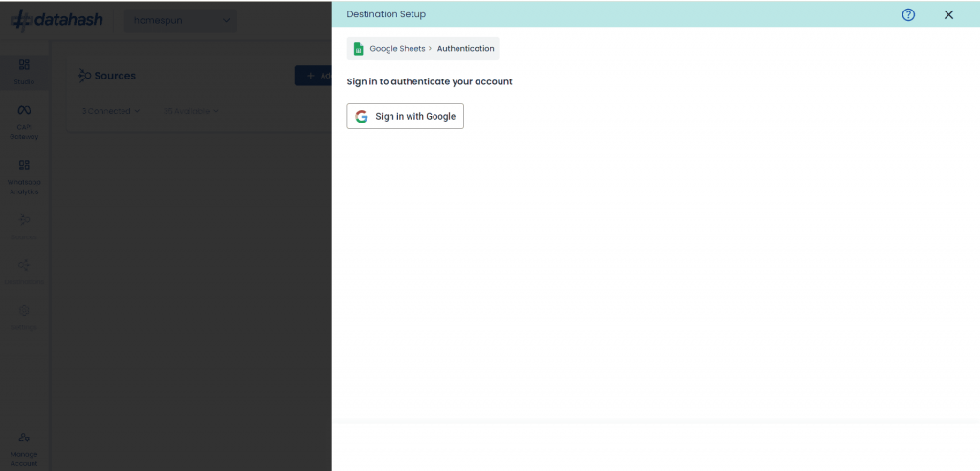Open Settings in the sidebar
Image resolution: width=980 pixels, height=471 pixels.
click(x=24, y=318)
